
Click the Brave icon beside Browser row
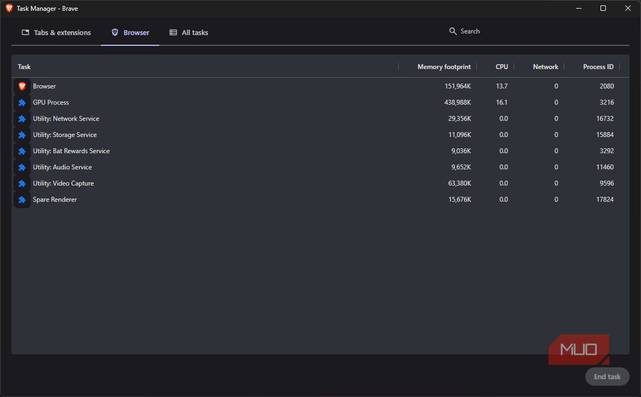coord(22,86)
